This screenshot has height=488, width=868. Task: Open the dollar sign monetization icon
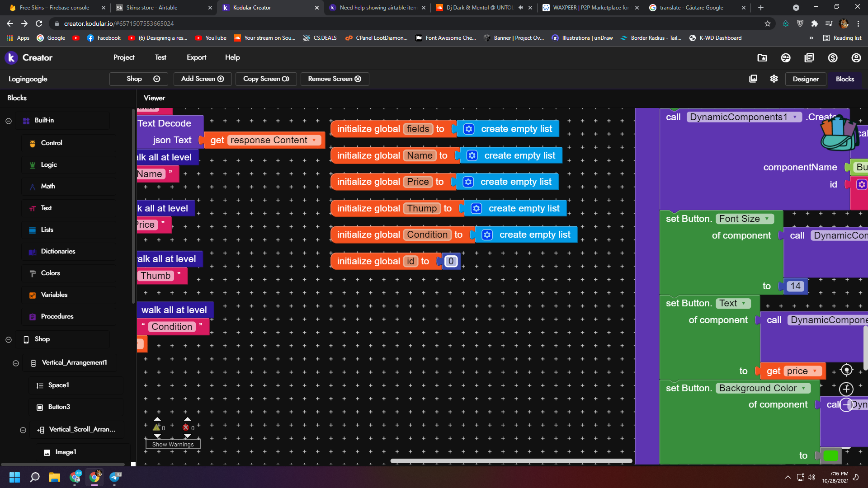tap(833, 58)
